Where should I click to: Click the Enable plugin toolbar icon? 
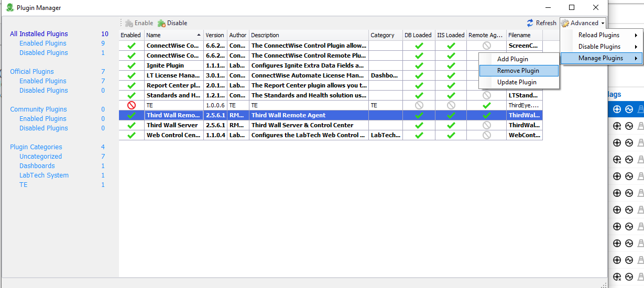coord(129,23)
